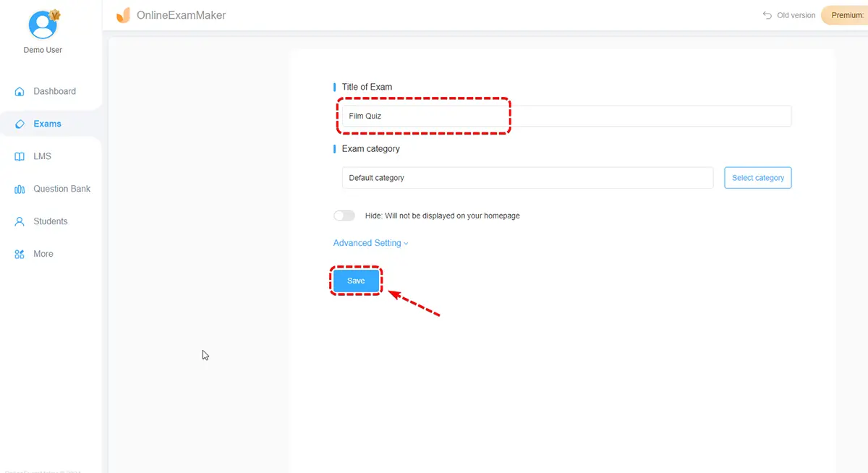Open the Question Bank text label in sidebar
The image size is (868, 473).
61,189
